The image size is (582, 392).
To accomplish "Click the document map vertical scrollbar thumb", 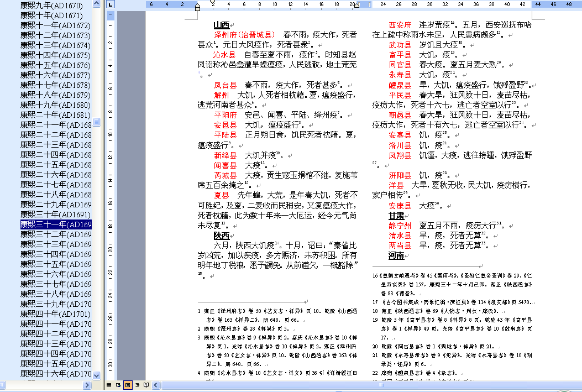I will tap(97, 122).
